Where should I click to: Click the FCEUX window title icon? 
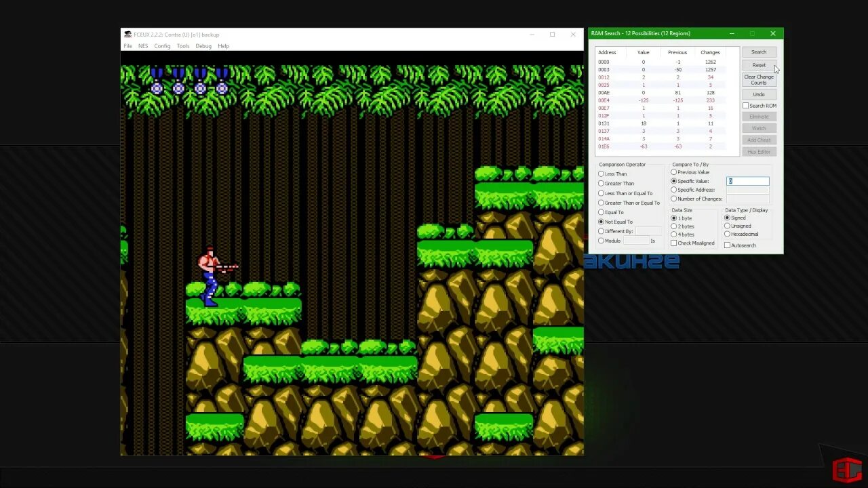(127, 35)
